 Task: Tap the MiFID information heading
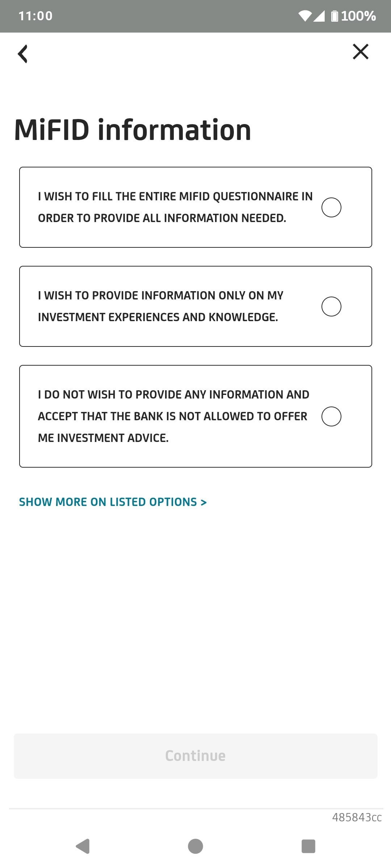[133, 130]
